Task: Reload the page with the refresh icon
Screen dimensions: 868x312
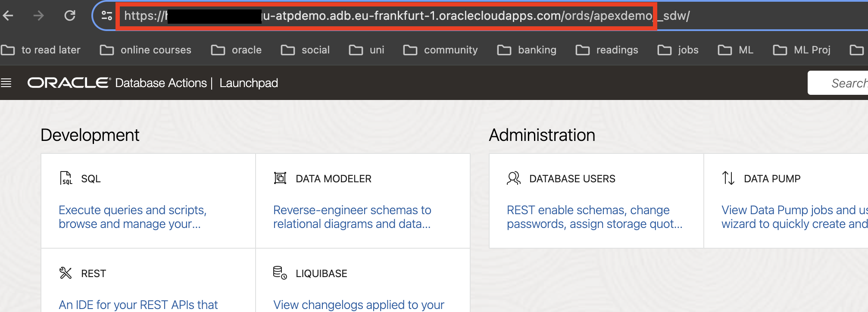Action: coord(70,16)
